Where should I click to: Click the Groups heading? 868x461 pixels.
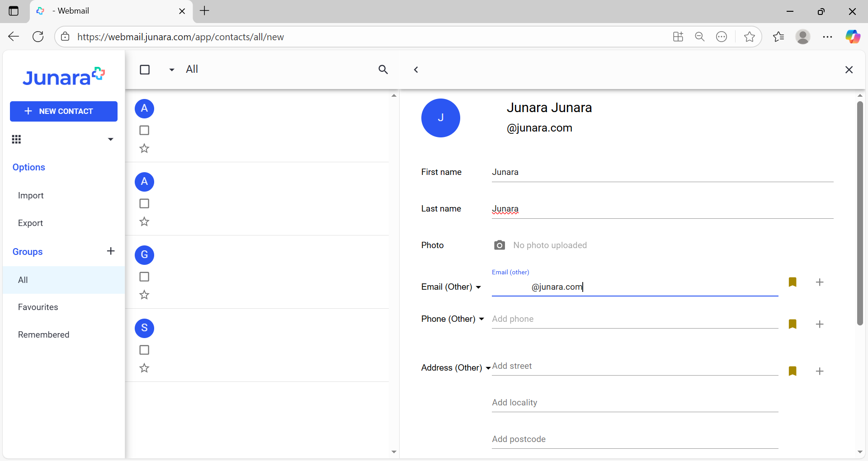[28, 252]
